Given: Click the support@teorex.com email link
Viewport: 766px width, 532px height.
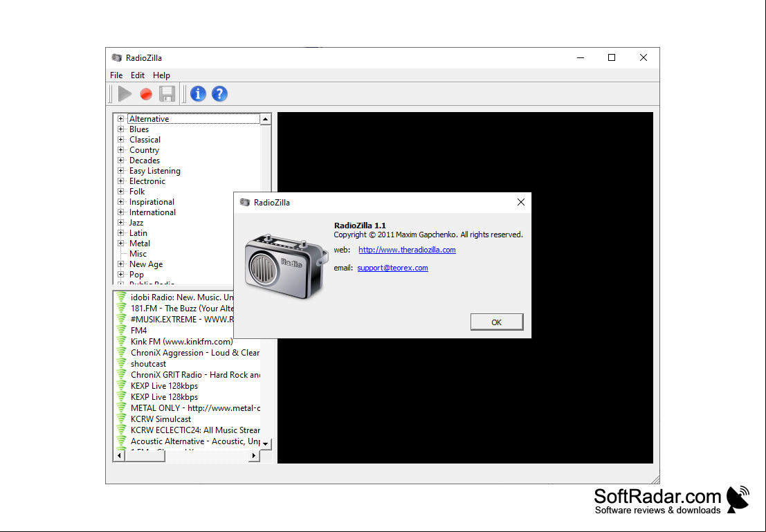Looking at the screenshot, I should click(392, 268).
